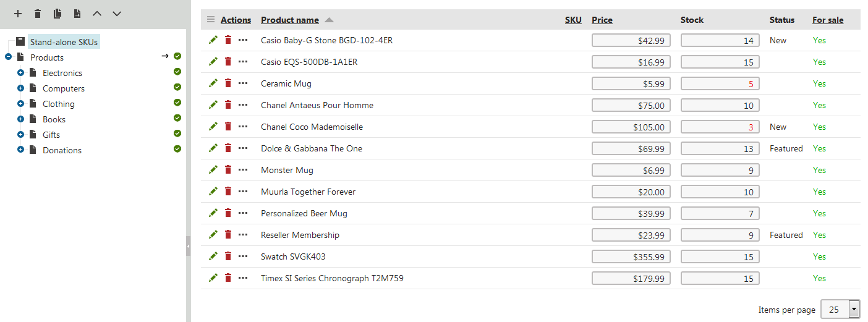Open the Items per page dropdown
868x322 pixels.
click(x=840, y=310)
